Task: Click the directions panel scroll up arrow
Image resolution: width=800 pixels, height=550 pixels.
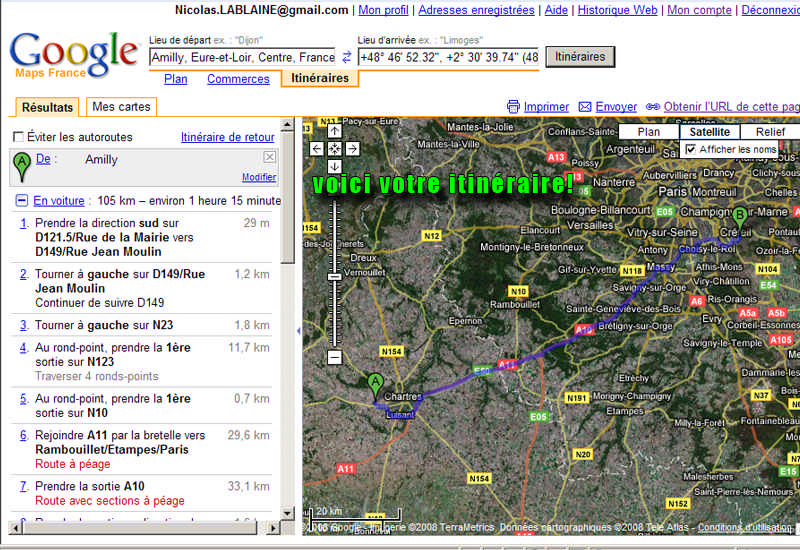Action: pos(287,124)
